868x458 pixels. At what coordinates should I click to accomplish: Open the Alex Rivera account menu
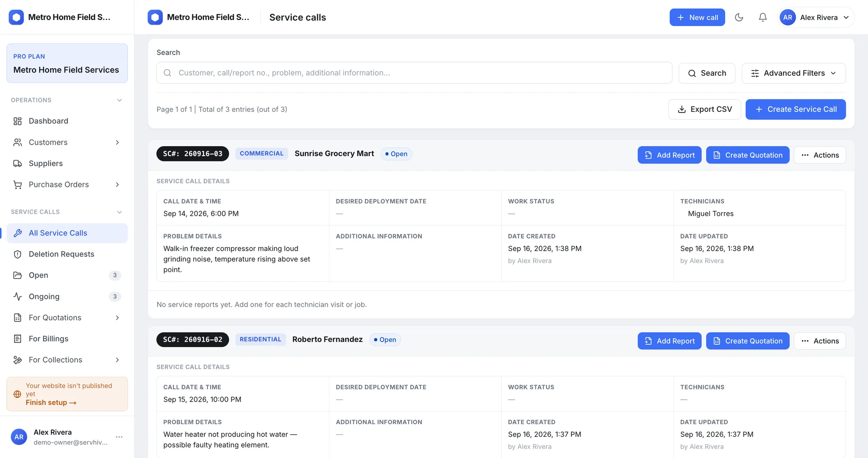click(x=816, y=17)
